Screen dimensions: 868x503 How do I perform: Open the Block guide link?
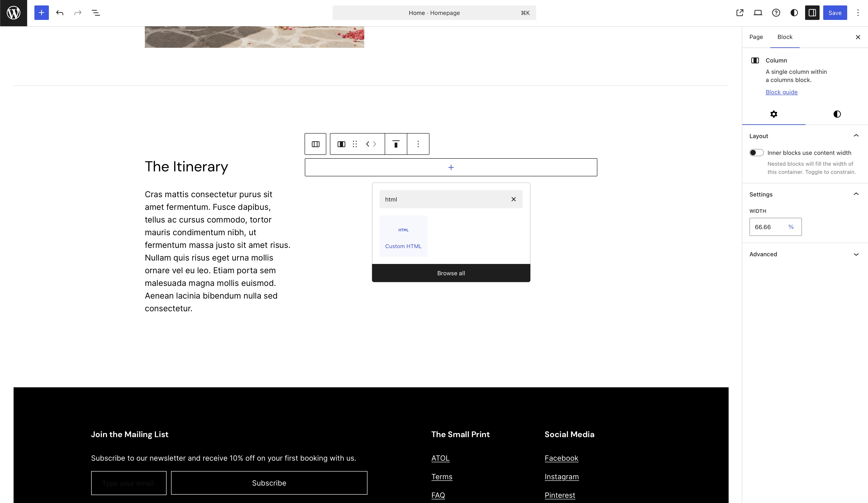(x=781, y=92)
